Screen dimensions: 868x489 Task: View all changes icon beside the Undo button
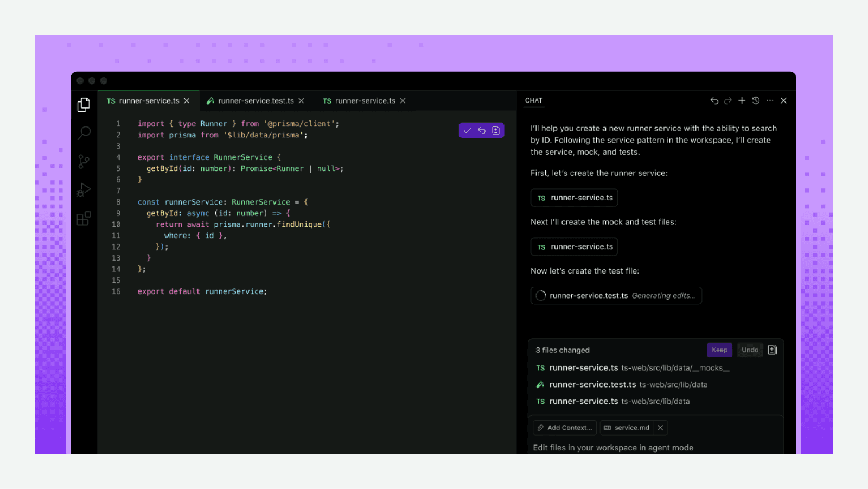773,350
